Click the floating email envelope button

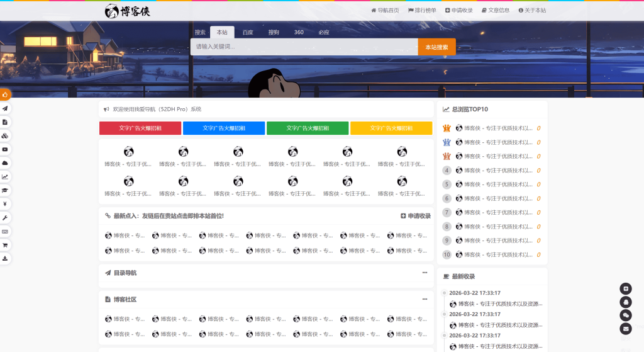click(626, 329)
